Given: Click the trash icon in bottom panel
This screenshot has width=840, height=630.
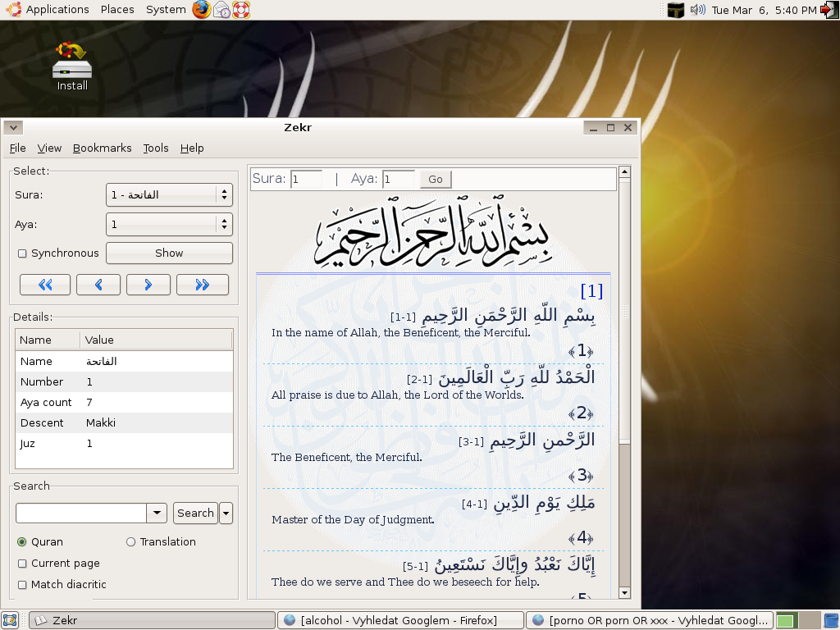Looking at the screenshot, I should [x=831, y=620].
